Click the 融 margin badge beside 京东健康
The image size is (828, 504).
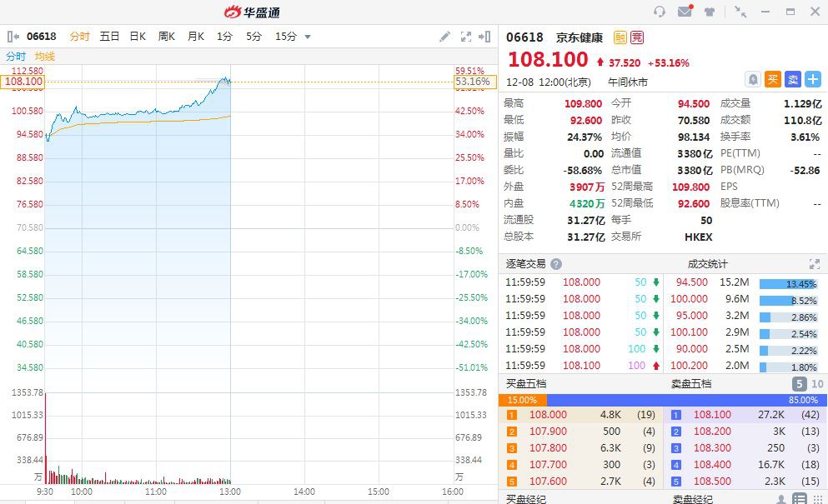pyautogui.click(x=620, y=37)
